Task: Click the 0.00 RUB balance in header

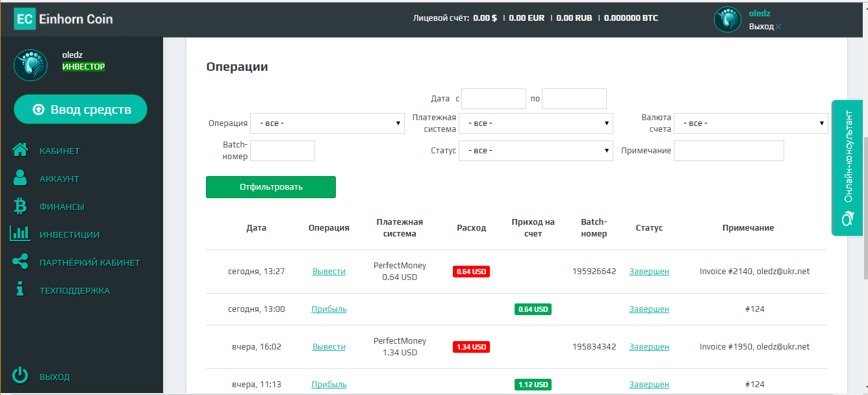Action: coord(574,18)
